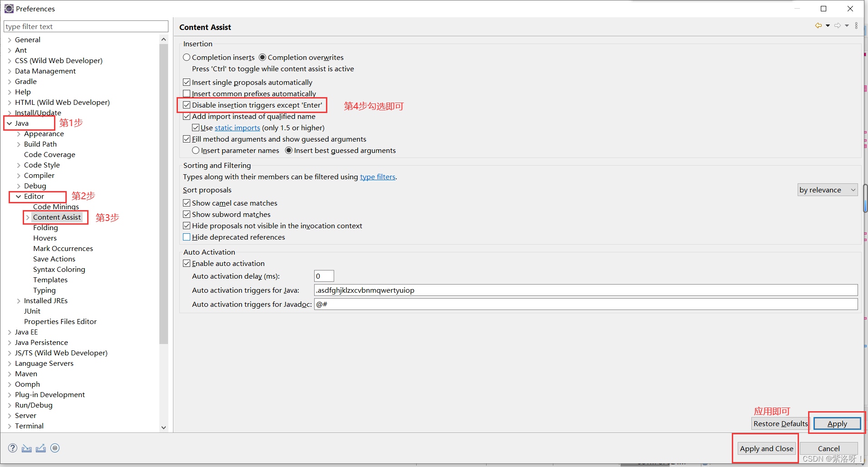This screenshot has height=467, width=868.
Task: Expand the Installed JREs tree node
Action: pyautogui.click(x=19, y=300)
